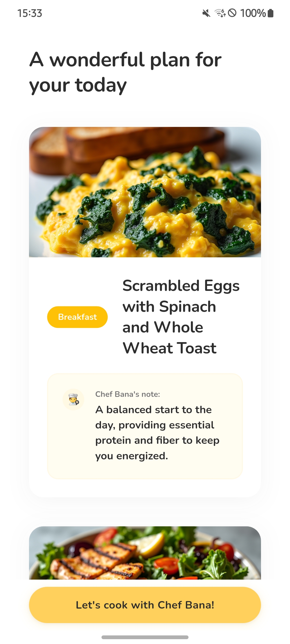Tap the word "Toast" in the recipe title
Viewport: 290px width, 644px height.
click(x=197, y=348)
